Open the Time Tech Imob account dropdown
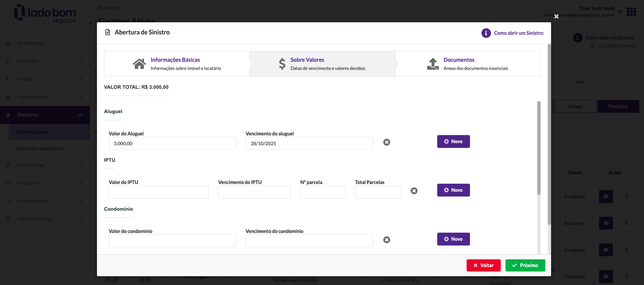The width and height of the screenshot is (644, 285). (620, 11)
